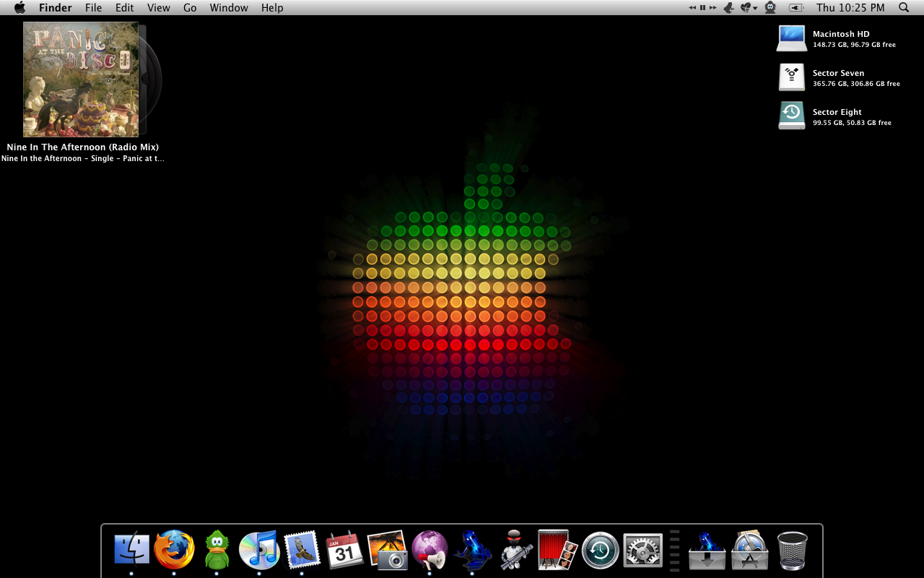Open the Help menu
The image size is (924, 578).
click(272, 7)
